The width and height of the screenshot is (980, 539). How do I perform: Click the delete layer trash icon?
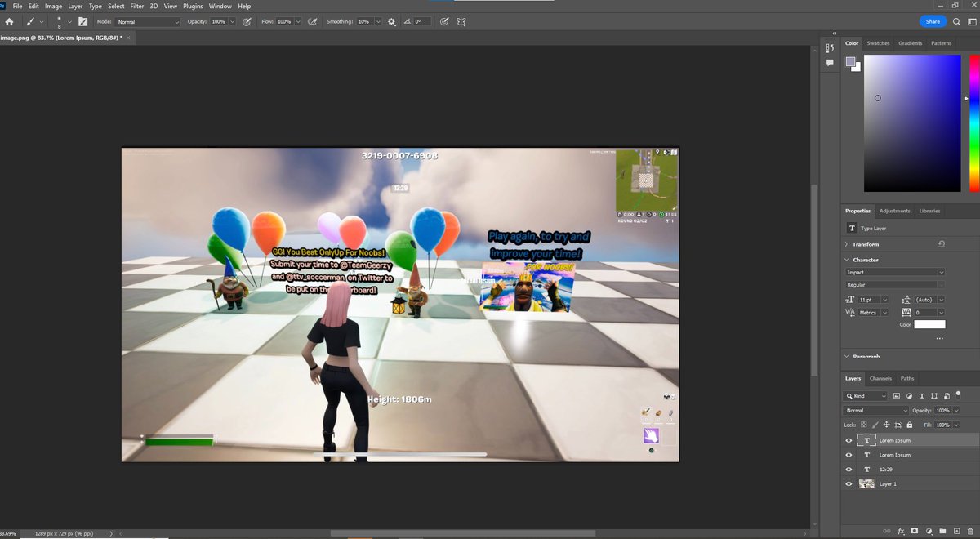tap(970, 531)
